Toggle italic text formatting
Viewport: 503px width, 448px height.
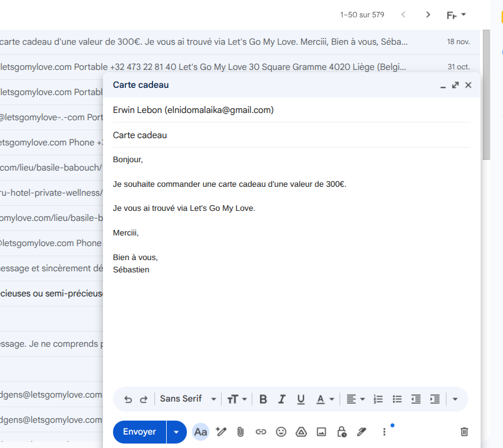click(282, 399)
